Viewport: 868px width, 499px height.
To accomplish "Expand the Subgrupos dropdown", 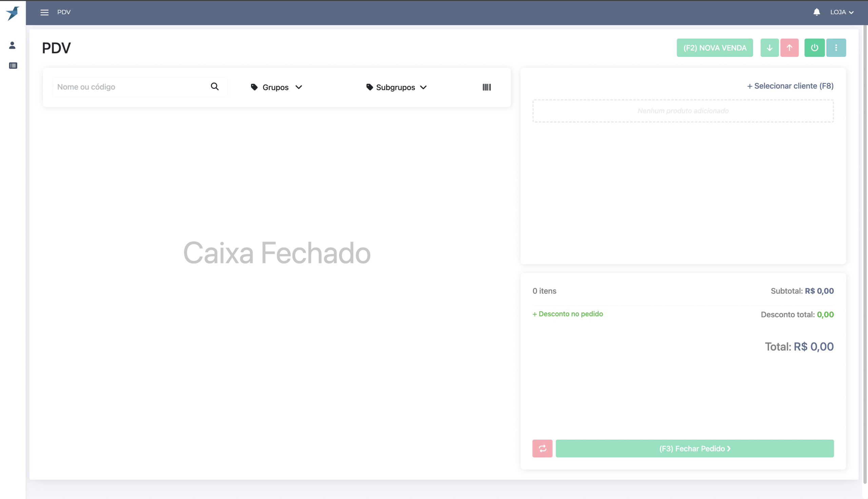I will pyautogui.click(x=396, y=87).
